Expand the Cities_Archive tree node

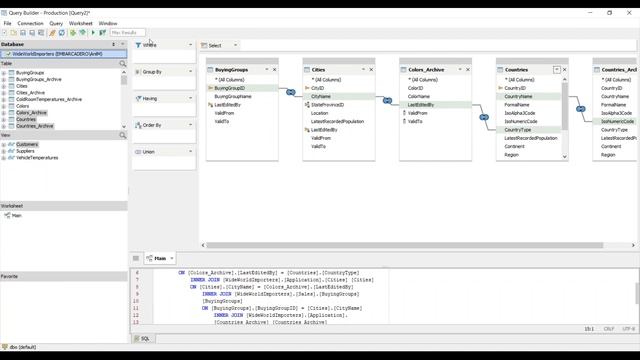(4, 93)
